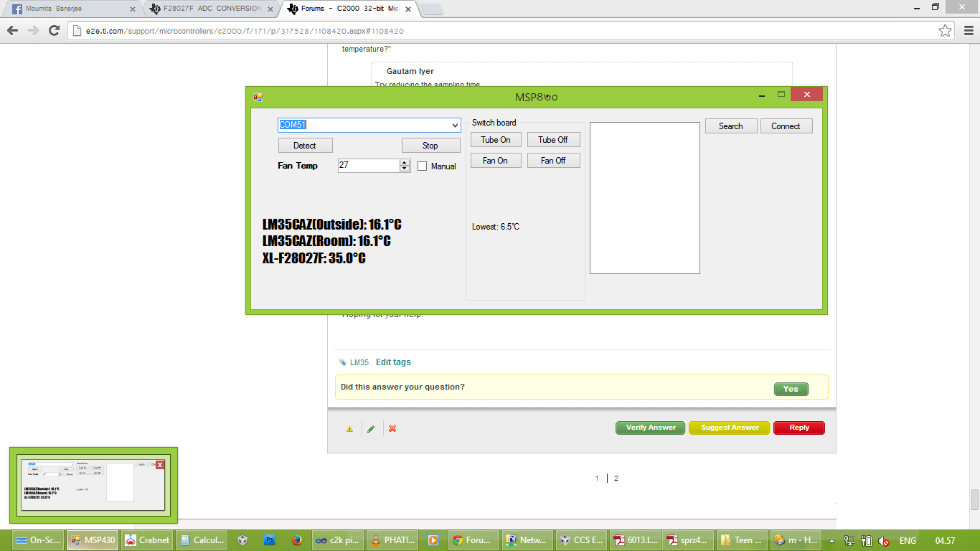Click the Tube Off button

click(x=553, y=140)
